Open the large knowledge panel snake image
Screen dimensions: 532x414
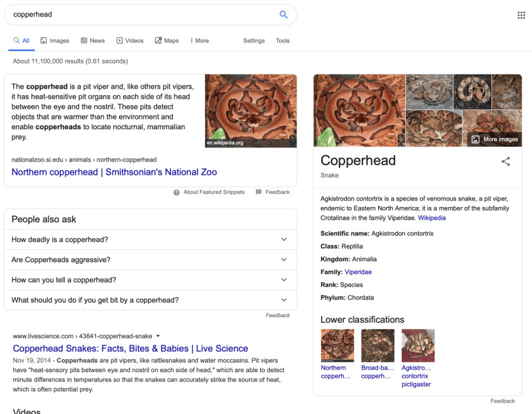(x=359, y=111)
